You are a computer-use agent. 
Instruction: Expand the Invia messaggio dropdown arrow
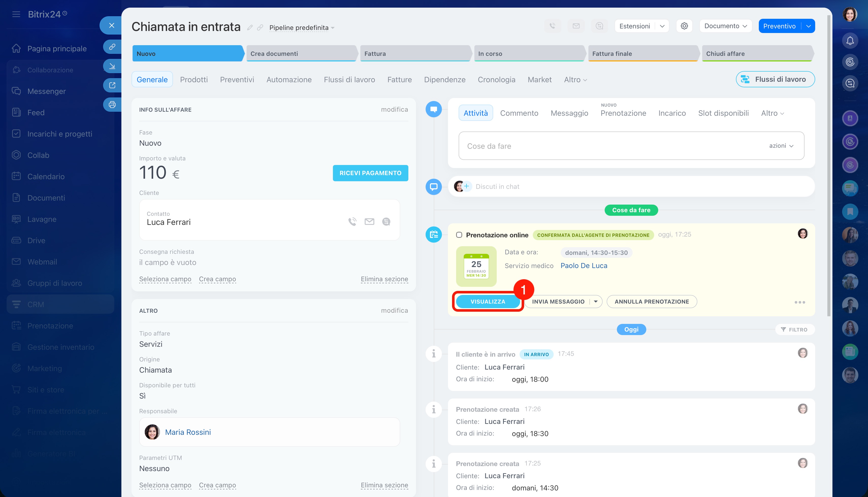tap(596, 301)
